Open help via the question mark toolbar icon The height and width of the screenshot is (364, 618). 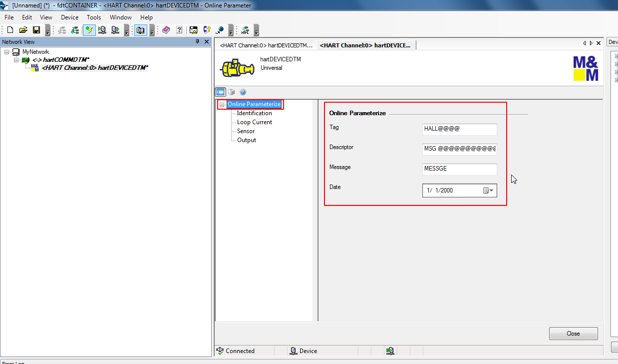coord(179,30)
